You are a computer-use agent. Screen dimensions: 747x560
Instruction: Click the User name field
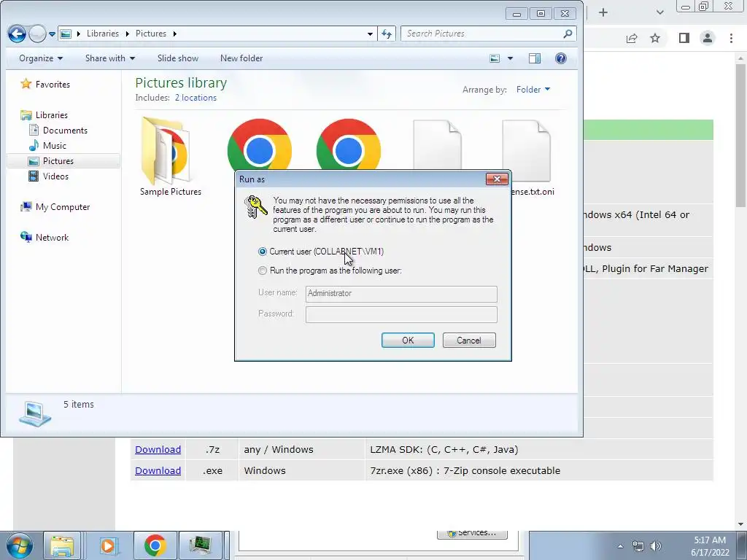point(401,294)
